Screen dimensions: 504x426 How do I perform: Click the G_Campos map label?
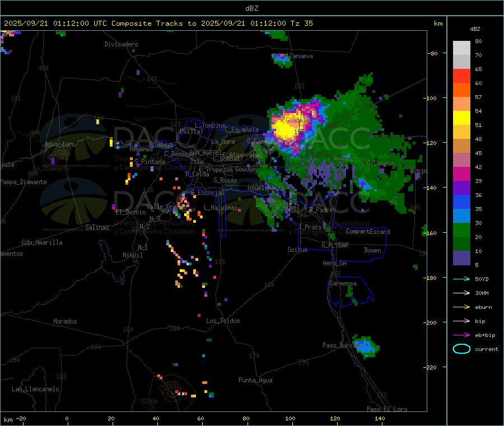[380, 163]
